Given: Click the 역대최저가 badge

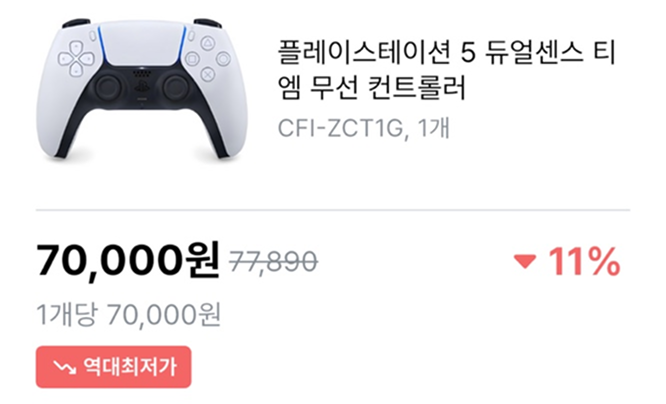Looking at the screenshot, I should 113,367.
